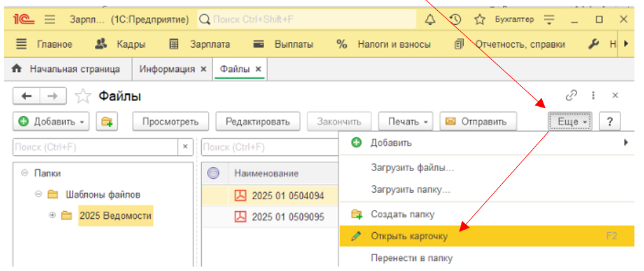The height and width of the screenshot is (271, 644).
Task: Collapse the Шаблоны файлов folder
Action: 38,194
